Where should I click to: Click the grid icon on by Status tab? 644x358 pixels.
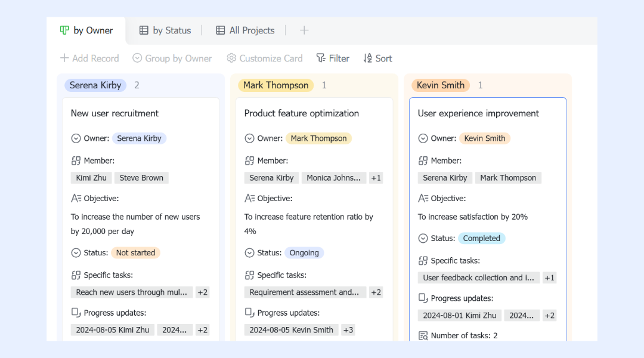[144, 30]
